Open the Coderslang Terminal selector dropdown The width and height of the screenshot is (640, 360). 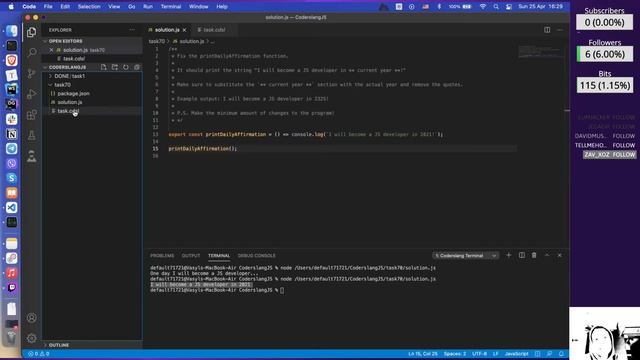pos(465,256)
